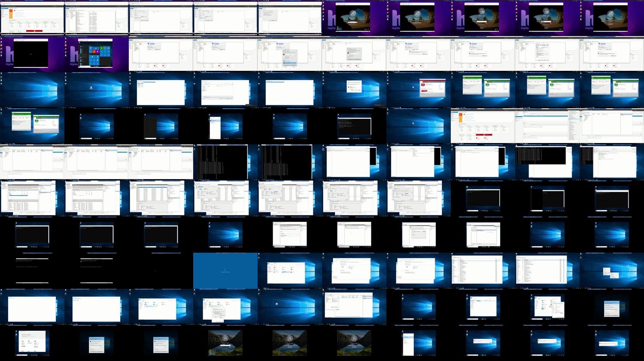Open the blue "Please wait" screen thumbnail
Viewport: 644px width, 361px height.
tap(225, 271)
